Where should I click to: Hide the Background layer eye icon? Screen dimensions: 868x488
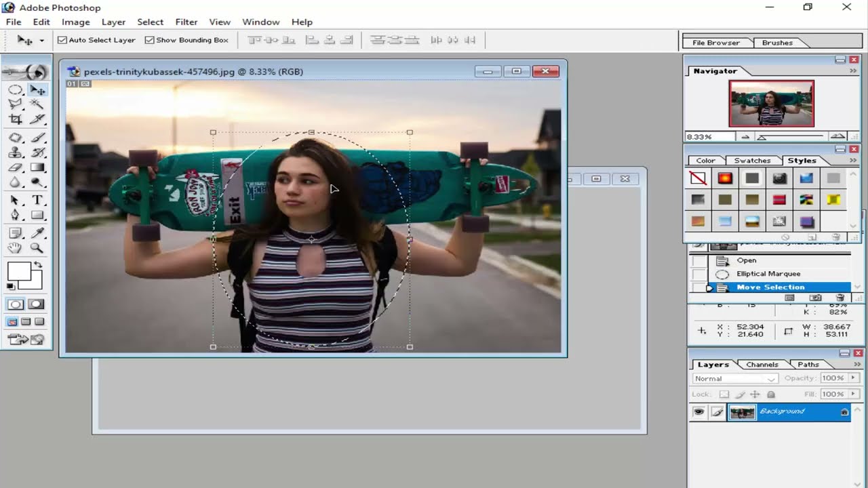click(x=698, y=411)
